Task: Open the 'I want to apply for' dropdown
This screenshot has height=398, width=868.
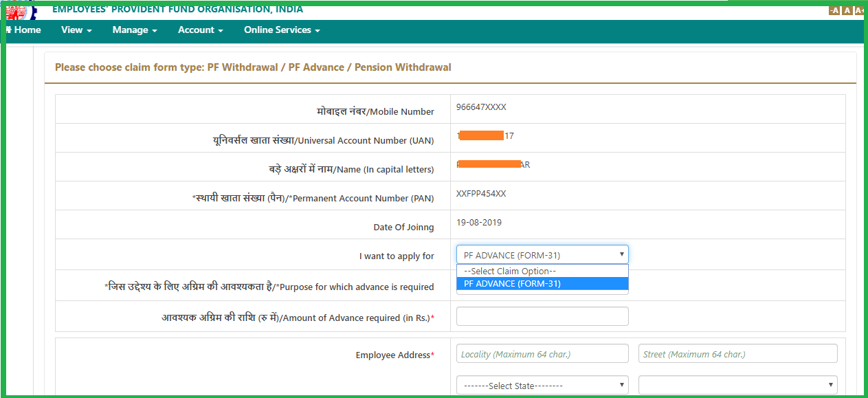Action: tap(542, 254)
